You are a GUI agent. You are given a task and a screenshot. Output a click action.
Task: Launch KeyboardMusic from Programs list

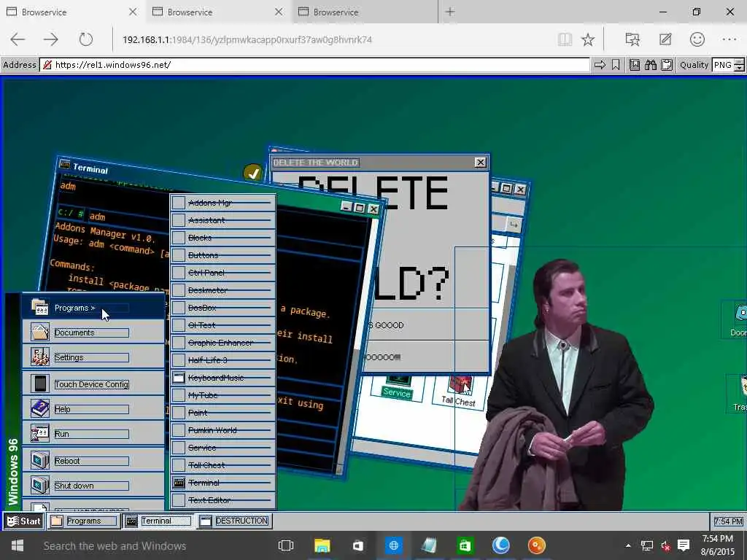click(x=223, y=378)
